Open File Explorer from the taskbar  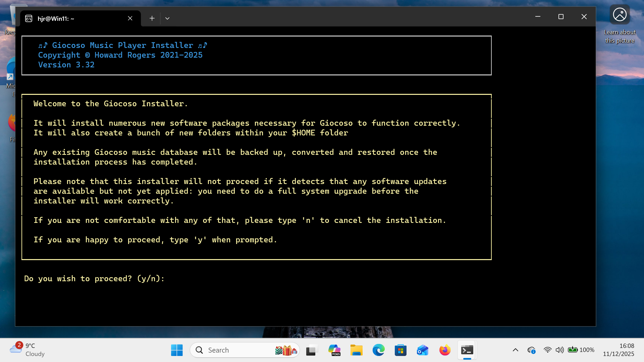click(x=356, y=350)
